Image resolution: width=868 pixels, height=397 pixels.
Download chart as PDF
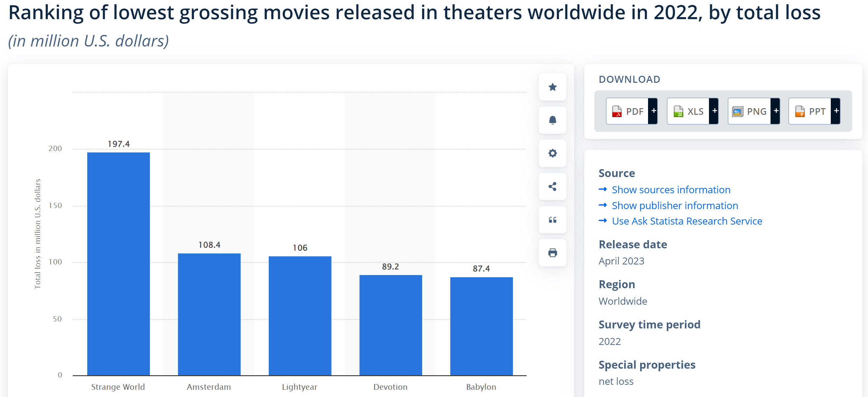627,111
